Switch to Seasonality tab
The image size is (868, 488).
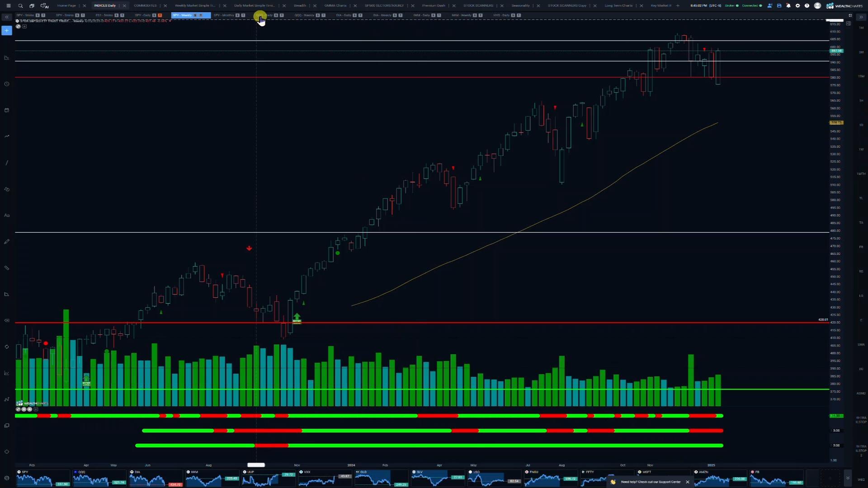point(520,5)
